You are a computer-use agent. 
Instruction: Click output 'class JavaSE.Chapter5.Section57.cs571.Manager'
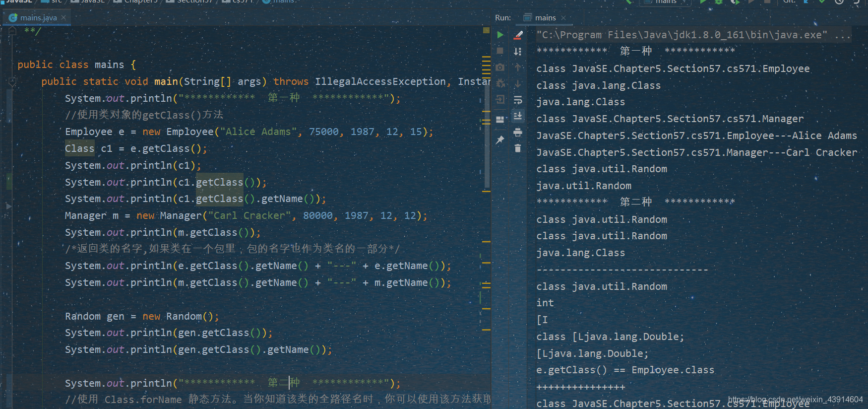(670, 119)
